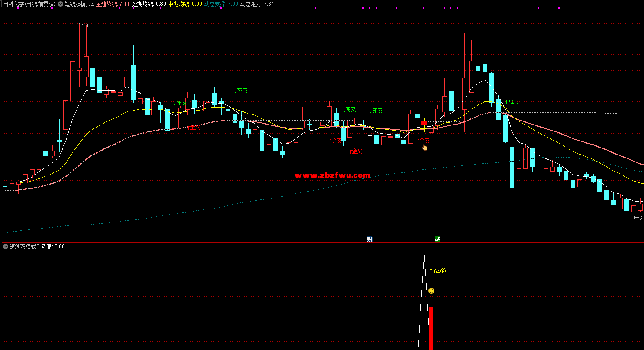This screenshot has height=350, width=644.
Task: Click the rightmost ↑金叉 marker near hand cursor
Action: tap(424, 141)
